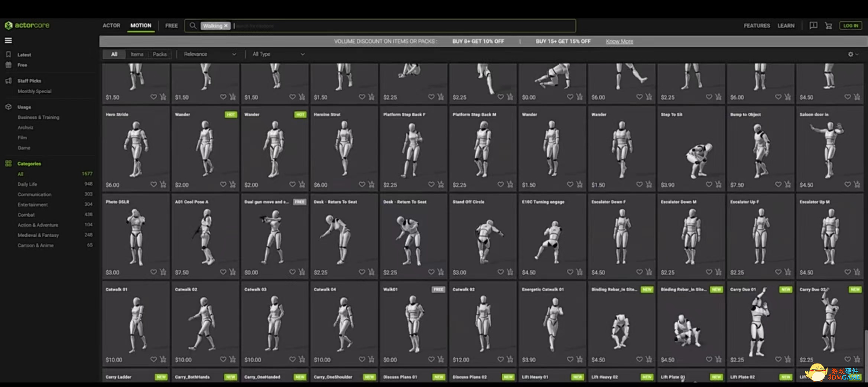Screen dimensions: 868x387
Task: Click the Usage cube icon
Action: coord(8,107)
